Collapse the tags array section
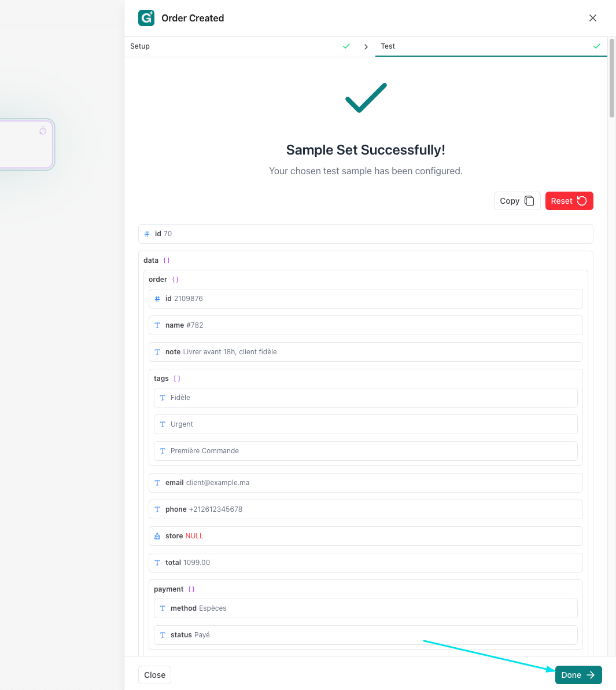This screenshot has width=616, height=690. tap(162, 379)
